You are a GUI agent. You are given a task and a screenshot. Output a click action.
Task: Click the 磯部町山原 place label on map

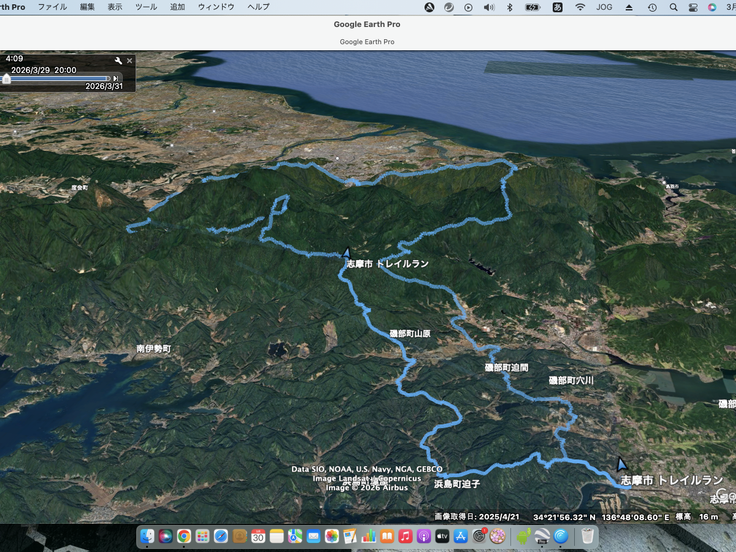pyautogui.click(x=410, y=333)
